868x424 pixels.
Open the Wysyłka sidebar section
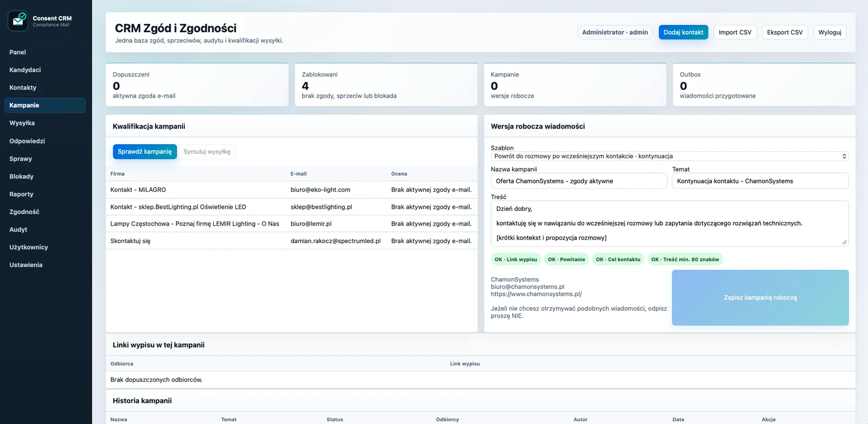[45, 123]
